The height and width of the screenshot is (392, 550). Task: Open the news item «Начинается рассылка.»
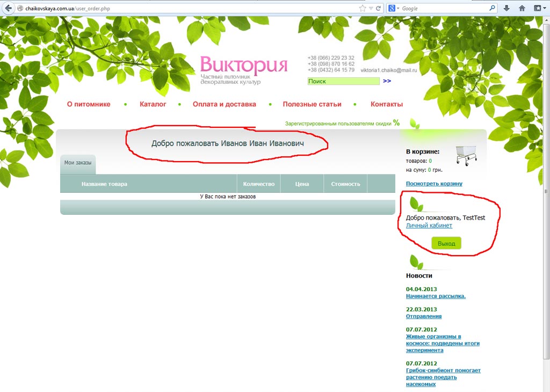coord(436,296)
